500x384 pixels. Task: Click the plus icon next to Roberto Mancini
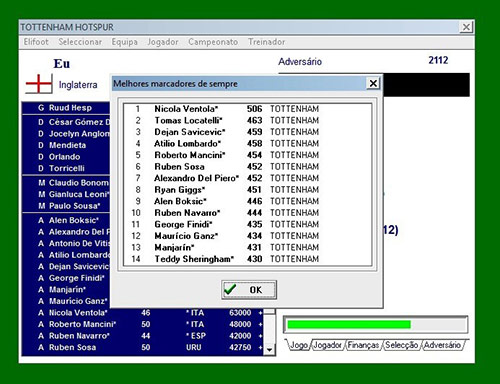260,324
